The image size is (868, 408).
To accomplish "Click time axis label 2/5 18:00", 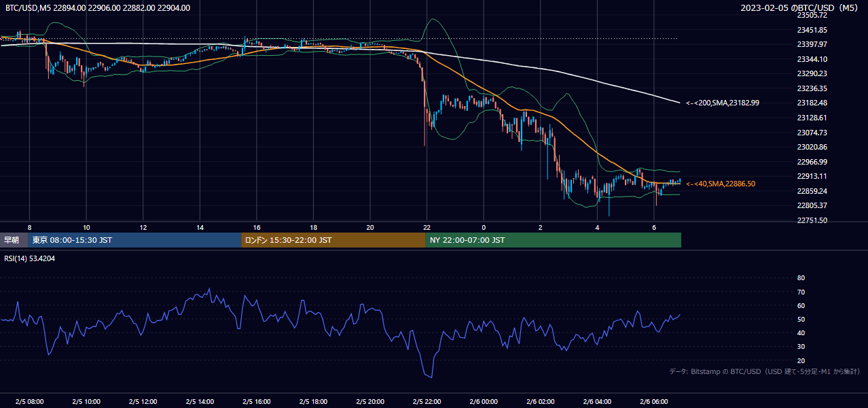I will (x=314, y=402).
